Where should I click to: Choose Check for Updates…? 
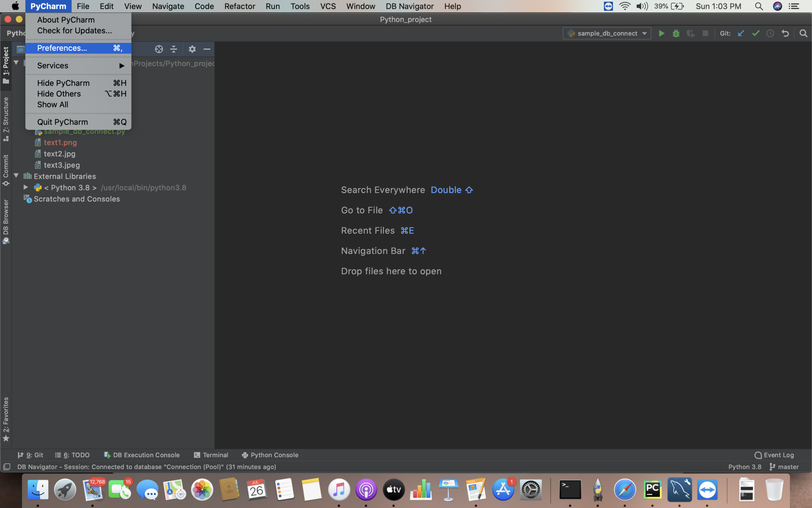pyautogui.click(x=79, y=31)
